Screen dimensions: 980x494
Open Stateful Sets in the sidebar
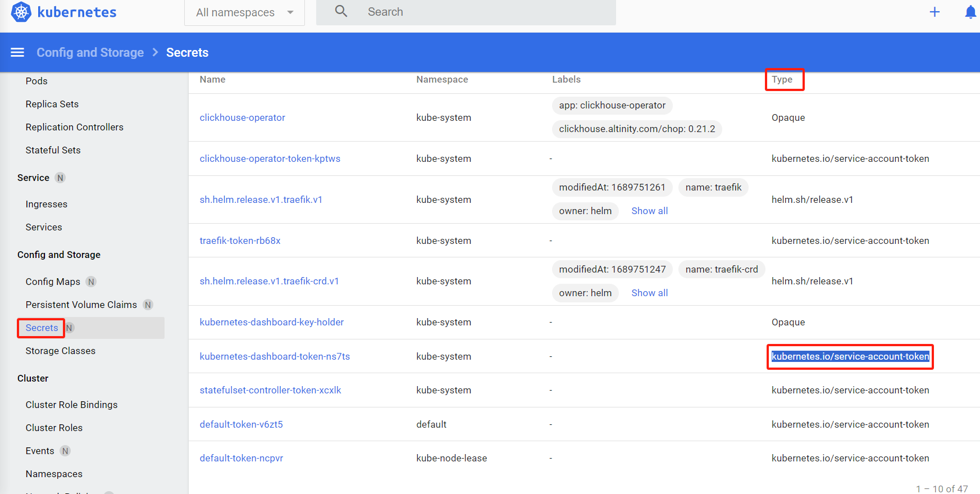tap(53, 150)
